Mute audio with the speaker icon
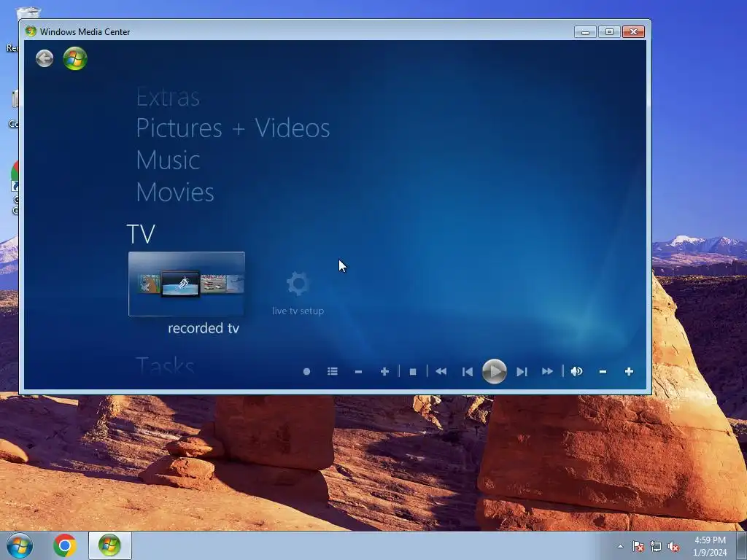This screenshot has height=560, width=747. point(576,371)
